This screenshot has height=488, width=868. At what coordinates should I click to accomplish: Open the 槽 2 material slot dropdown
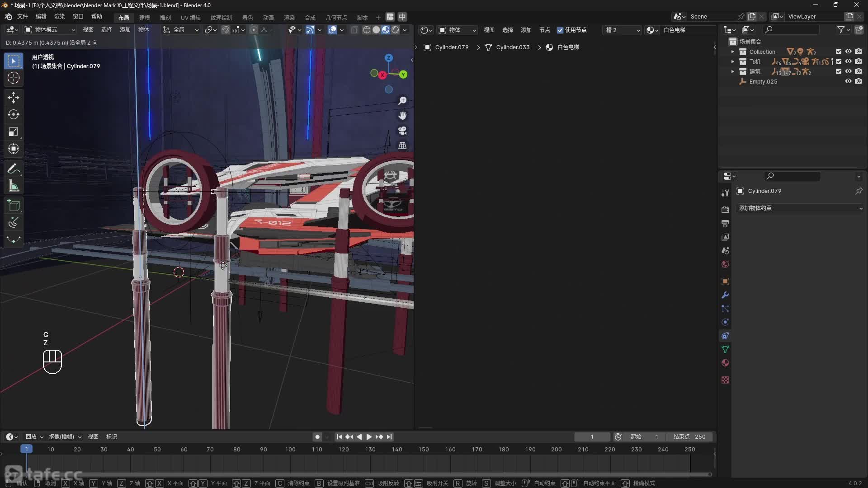tap(623, 30)
